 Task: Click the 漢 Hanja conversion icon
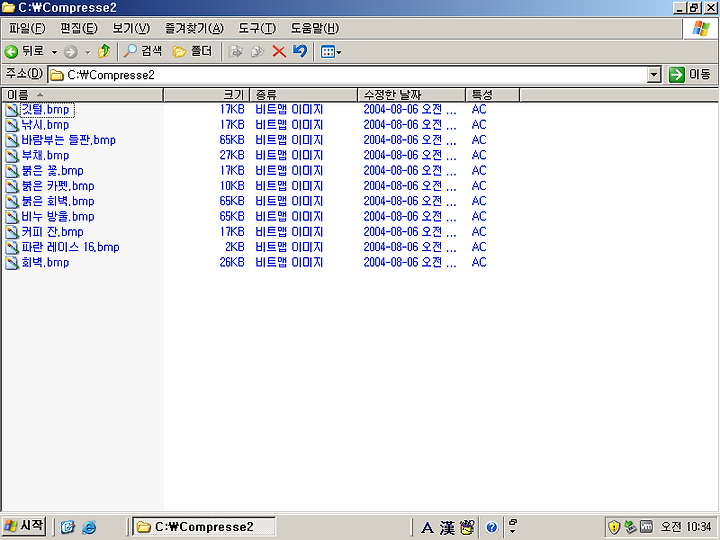point(447,528)
